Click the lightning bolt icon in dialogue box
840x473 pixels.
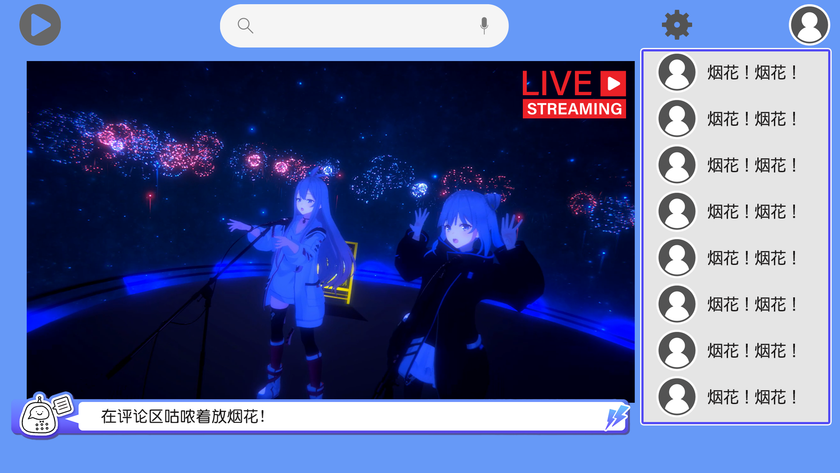[x=617, y=417]
